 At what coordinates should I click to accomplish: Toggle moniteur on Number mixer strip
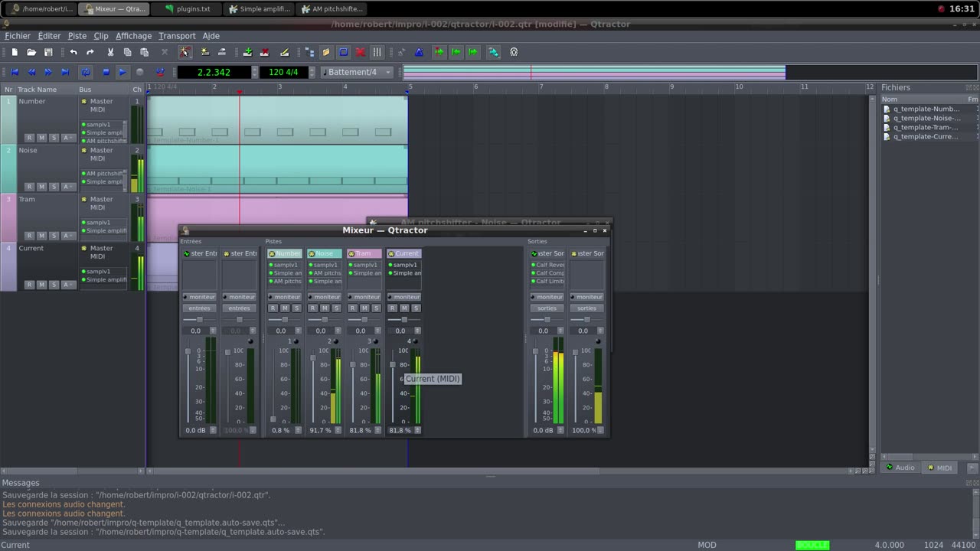(x=284, y=297)
